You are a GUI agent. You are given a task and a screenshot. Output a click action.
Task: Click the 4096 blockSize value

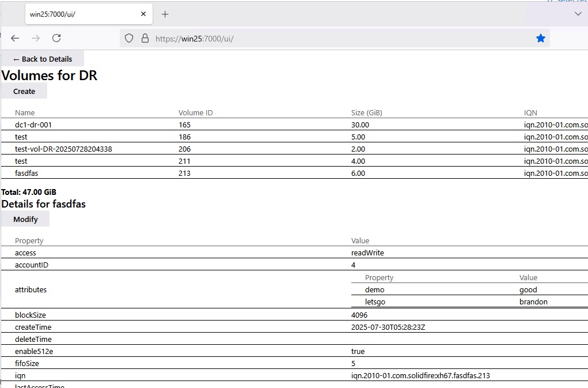[x=359, y=315]
